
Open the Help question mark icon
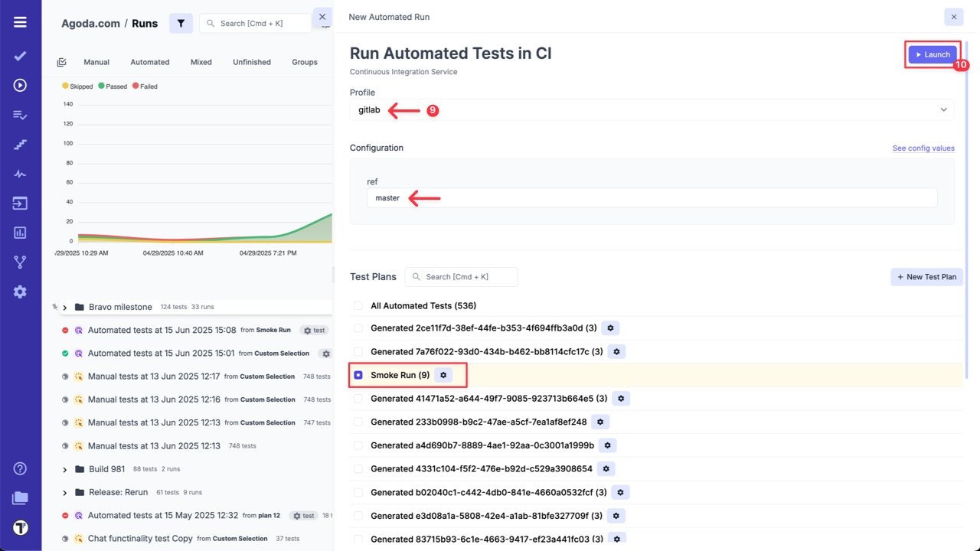click(x=20, y=468)
